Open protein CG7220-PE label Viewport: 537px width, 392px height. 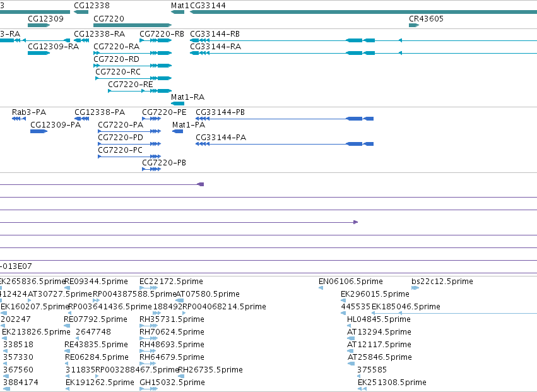pyautogui.click(x=164, y=112)
